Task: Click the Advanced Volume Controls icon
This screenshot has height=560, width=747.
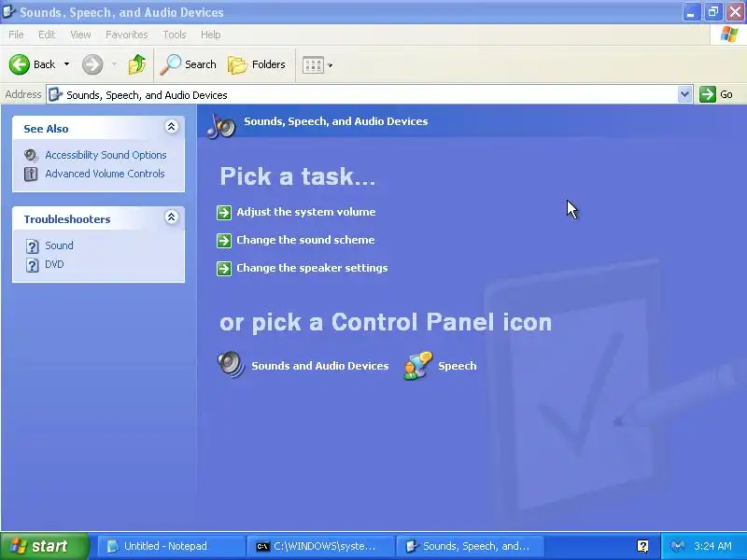Action: [31, 175]
